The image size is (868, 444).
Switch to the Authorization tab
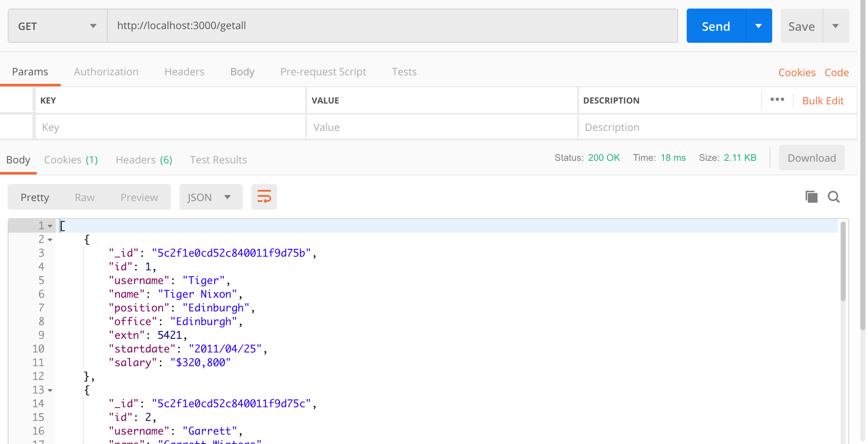[x=106, y=71]
